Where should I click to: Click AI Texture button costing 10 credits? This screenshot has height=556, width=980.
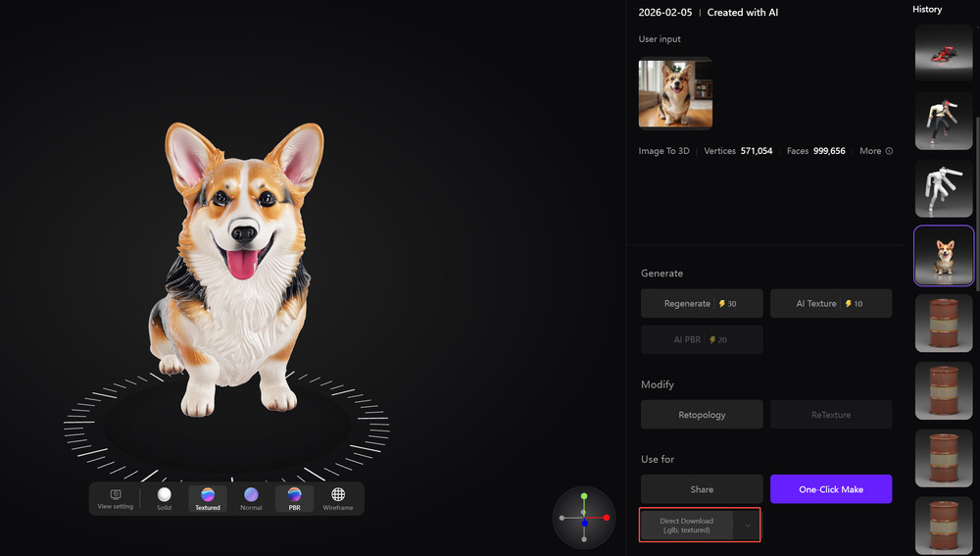click(831, 303)
